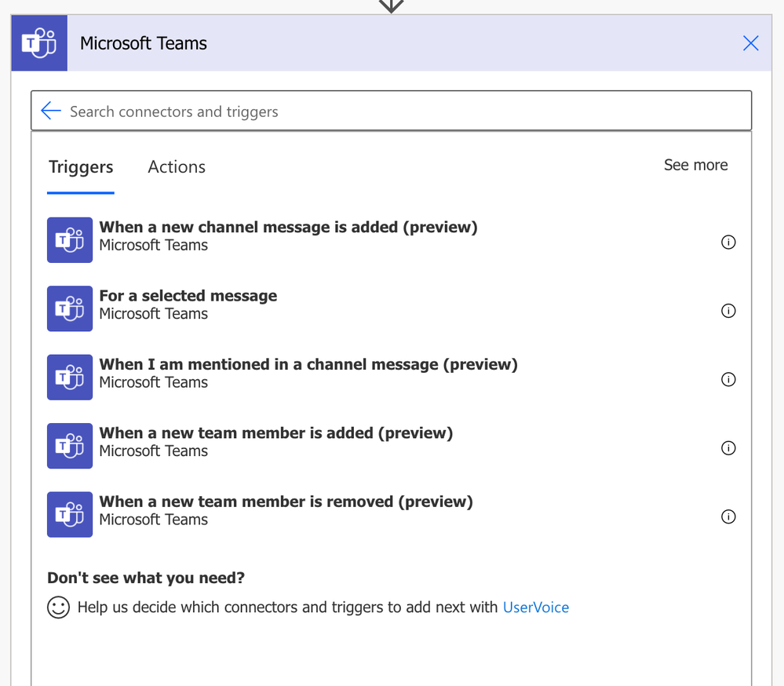Click the See more link
784x686 pixels.
(695, 165)
